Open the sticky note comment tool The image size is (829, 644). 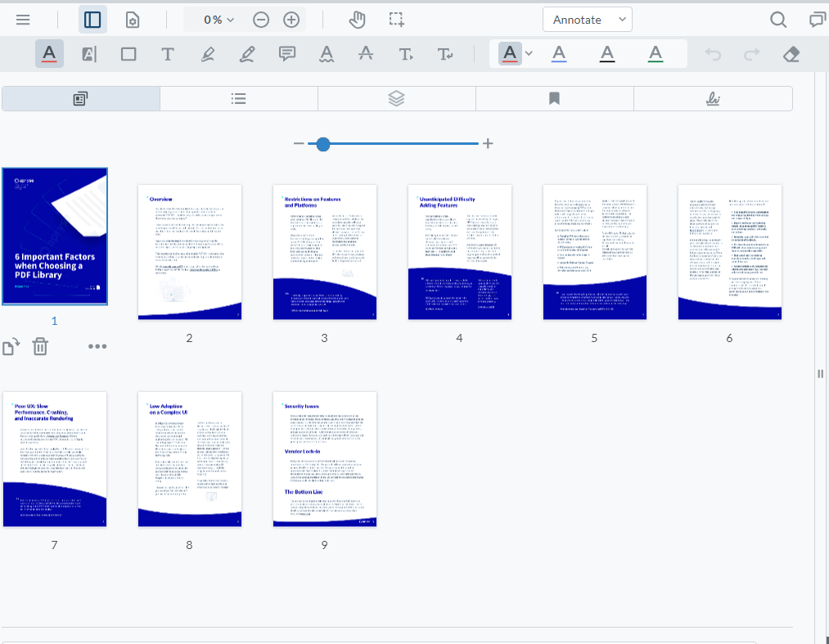tap(287, 54)
